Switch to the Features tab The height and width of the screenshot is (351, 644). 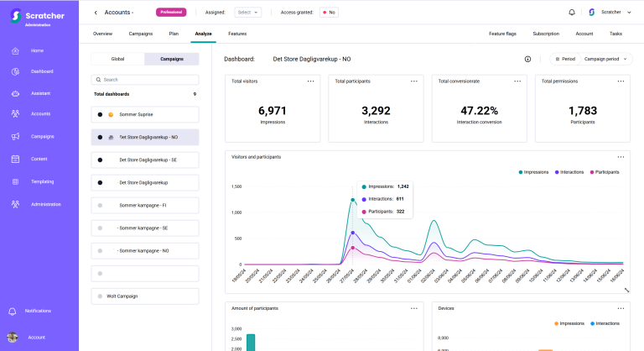[x=237, y=34]
